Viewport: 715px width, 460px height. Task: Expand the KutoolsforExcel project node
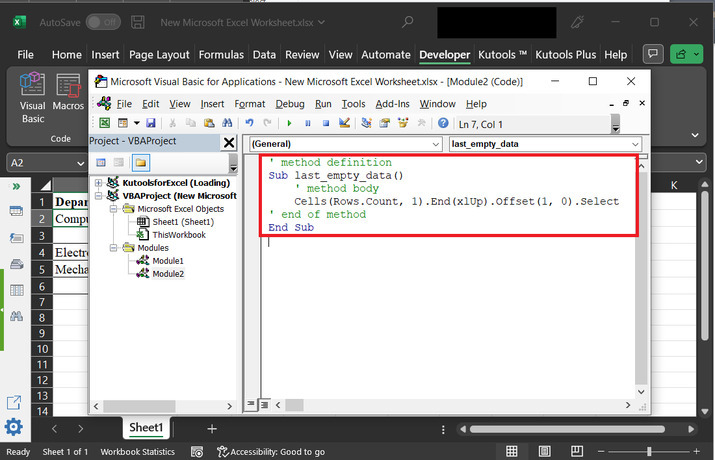[x=98, y=183]
